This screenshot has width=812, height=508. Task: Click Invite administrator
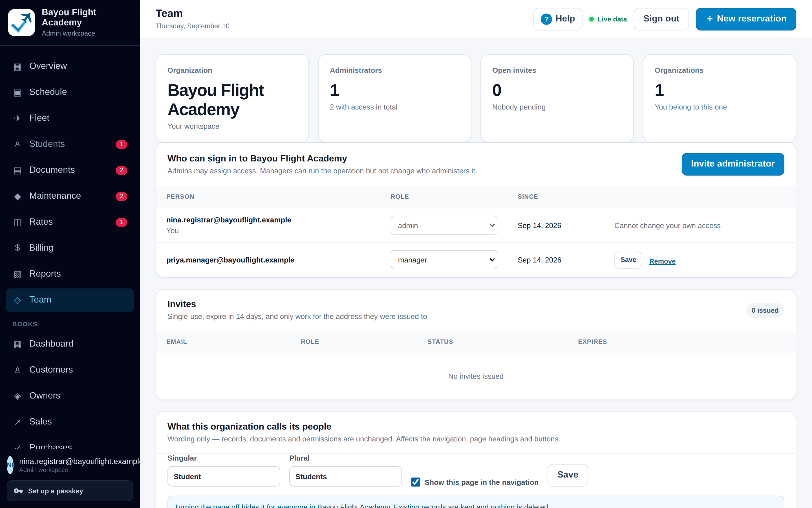(733, 164)
